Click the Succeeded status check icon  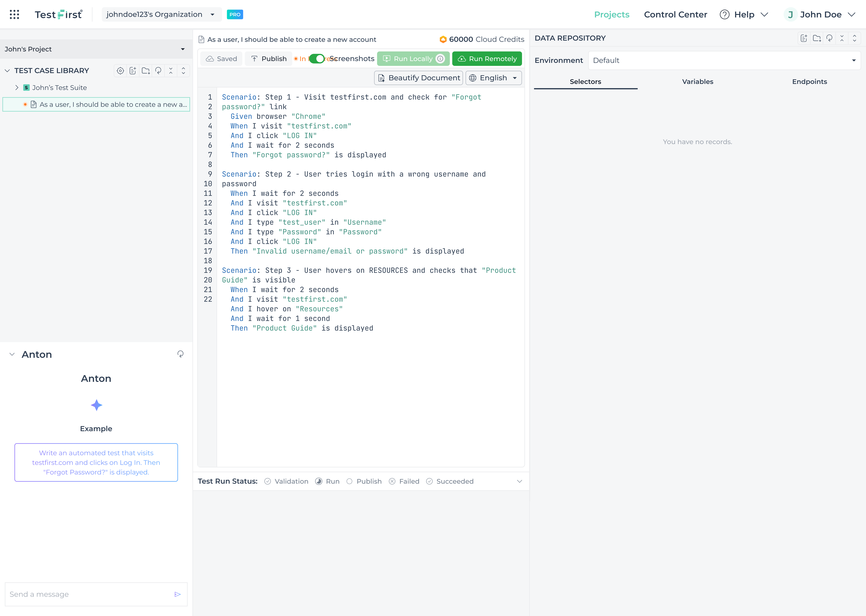point(429,481)
